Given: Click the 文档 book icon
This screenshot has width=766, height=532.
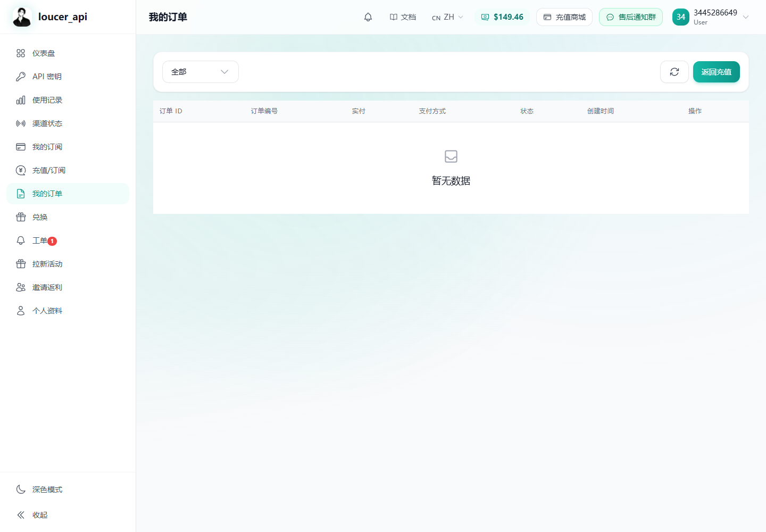Looking at the screenshot, I should tap(394, 17).
